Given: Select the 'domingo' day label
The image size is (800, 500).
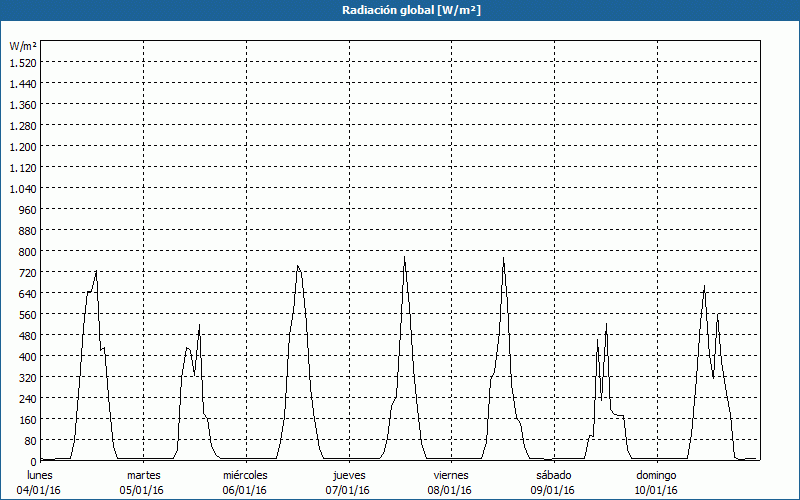Looking at the screenshot, I should 657,475.
